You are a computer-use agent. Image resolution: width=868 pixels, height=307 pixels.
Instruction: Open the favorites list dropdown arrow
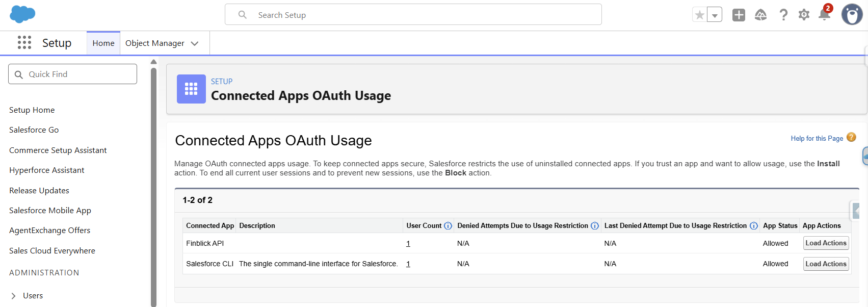pyautogui.click(x=715, y=15)
